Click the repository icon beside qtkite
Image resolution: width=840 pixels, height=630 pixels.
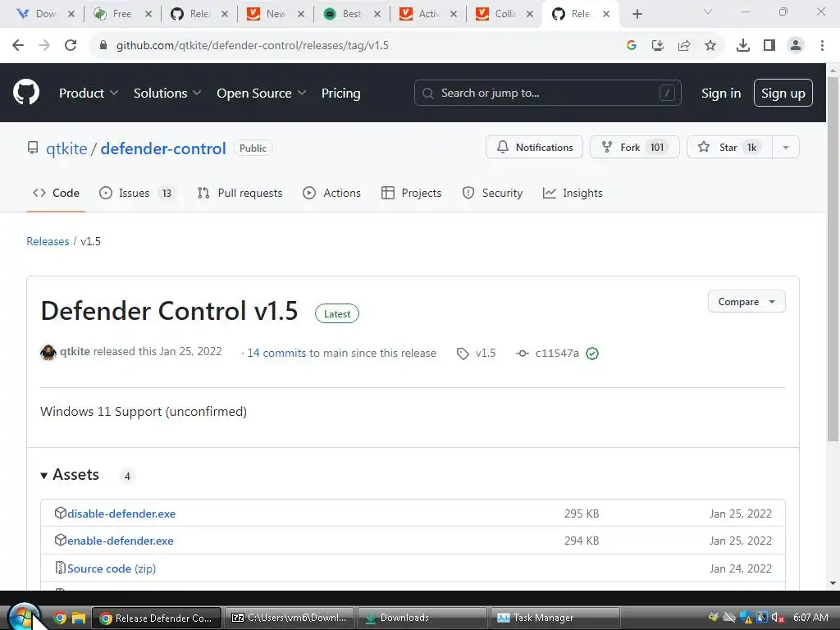33,148
